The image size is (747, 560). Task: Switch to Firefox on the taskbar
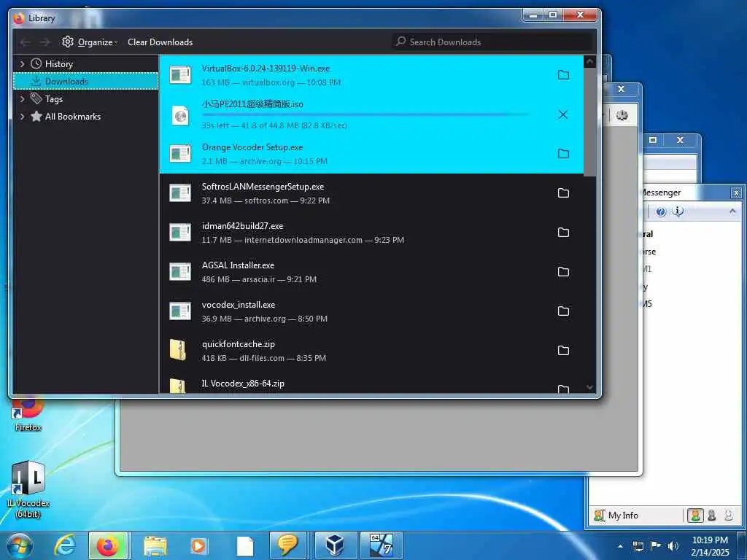pos(108,545)
